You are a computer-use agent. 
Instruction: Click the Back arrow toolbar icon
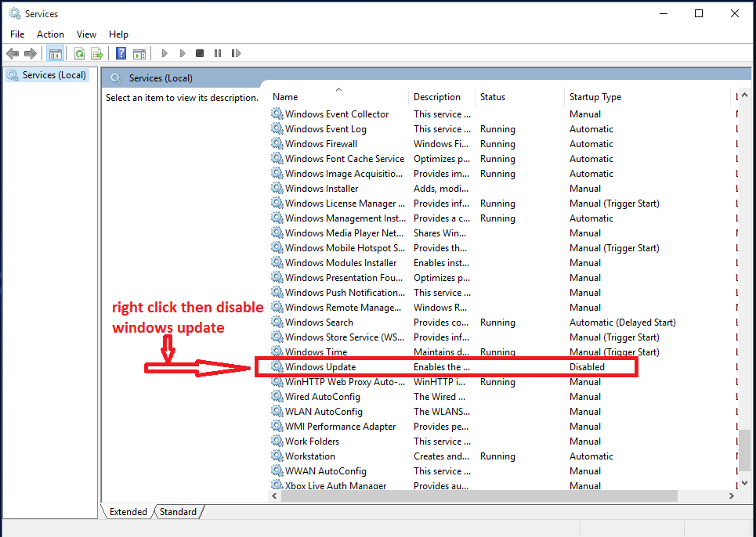pyautogui.click(x=13, y=53)
